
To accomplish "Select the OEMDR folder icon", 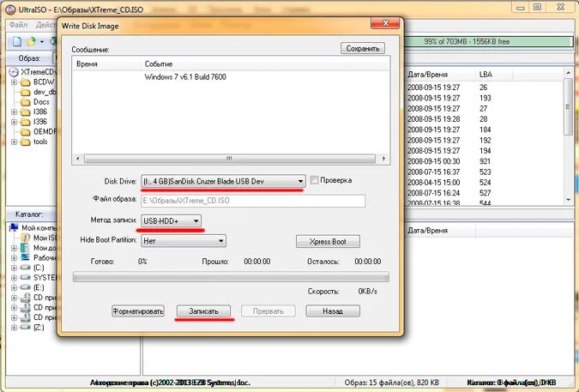I will (x=26, y=132).
